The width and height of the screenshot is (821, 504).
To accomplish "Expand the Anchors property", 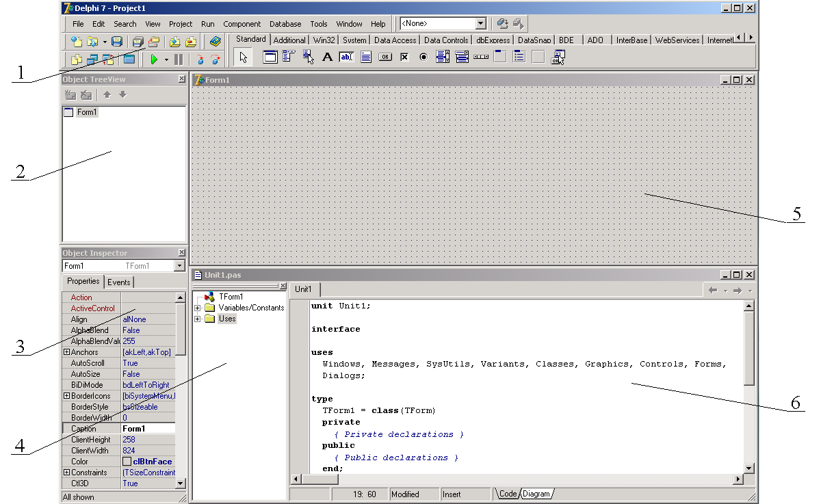I will [66, 352].
